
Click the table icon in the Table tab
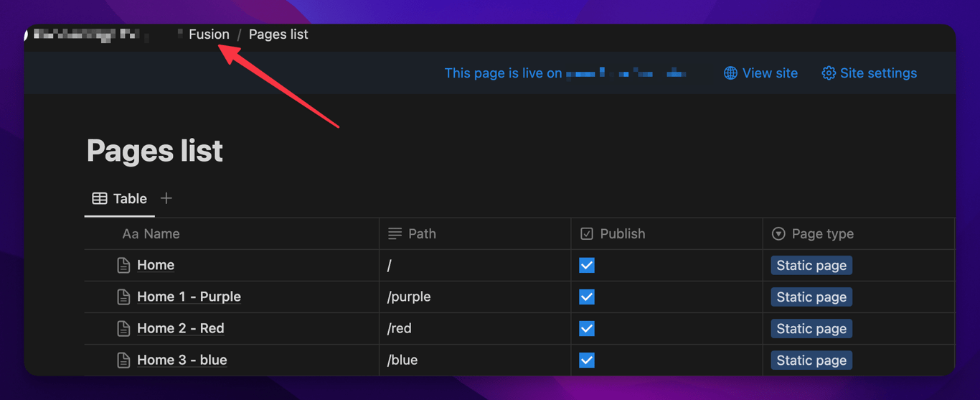(100, 199)
